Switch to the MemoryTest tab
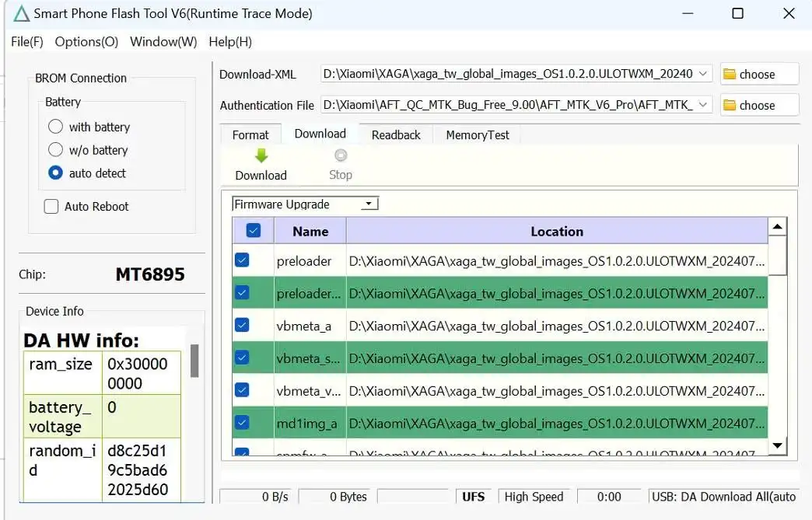 point(478,135)
